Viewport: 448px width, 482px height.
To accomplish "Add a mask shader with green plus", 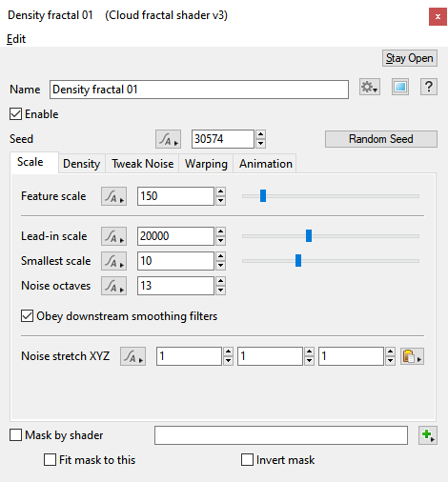I will [x=428, y=435].
